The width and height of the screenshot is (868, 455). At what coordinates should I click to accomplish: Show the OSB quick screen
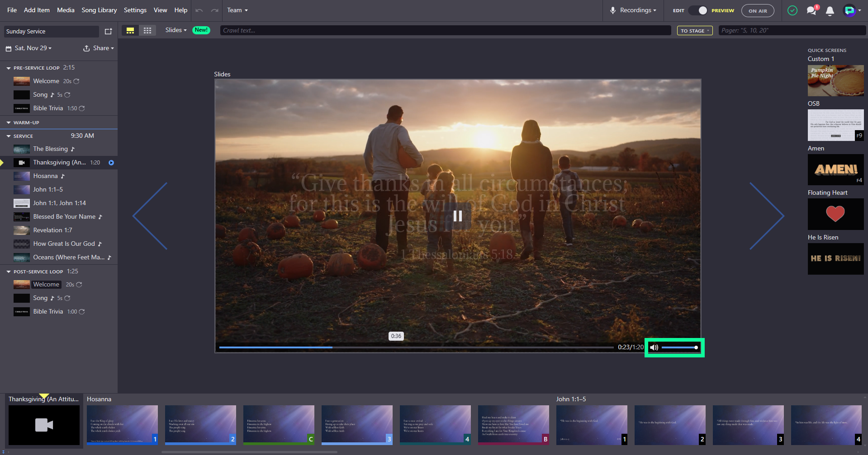coord(836,125)
